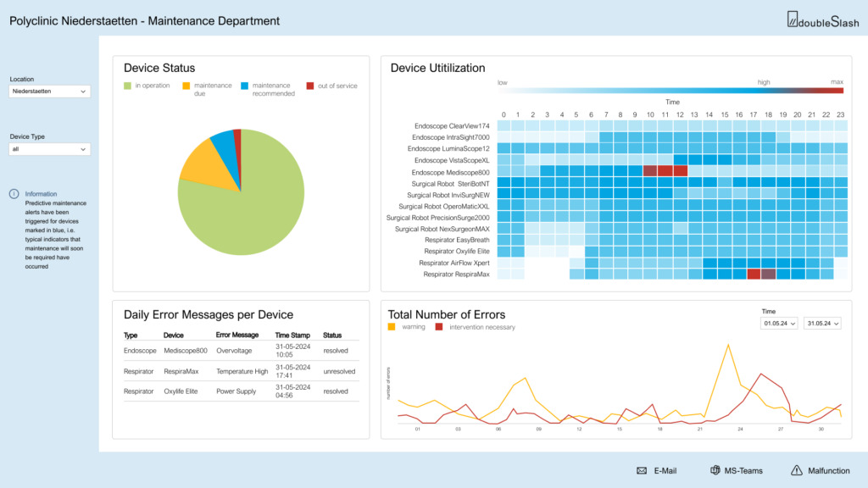
Task: Click the Overvoltage error message
Action: pos(234,351)
